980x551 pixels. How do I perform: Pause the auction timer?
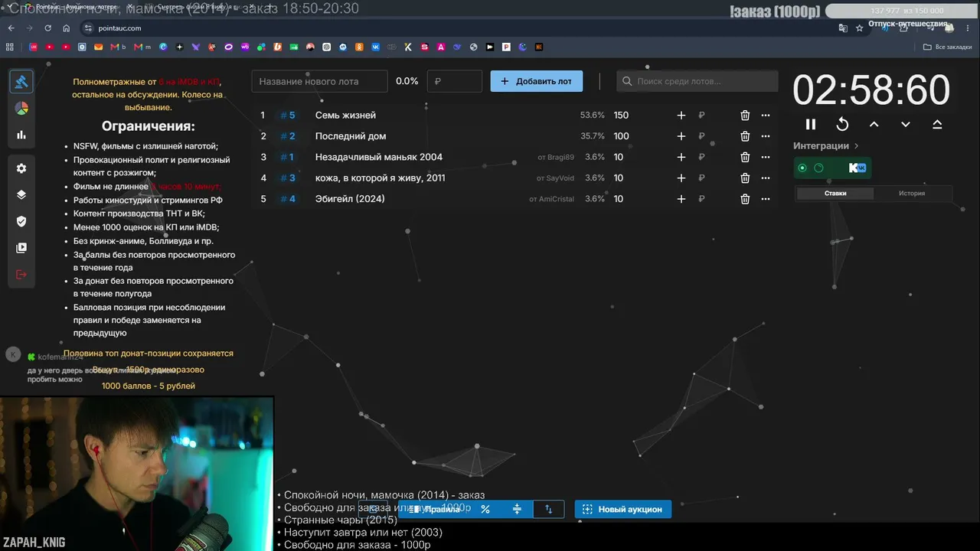811,124
